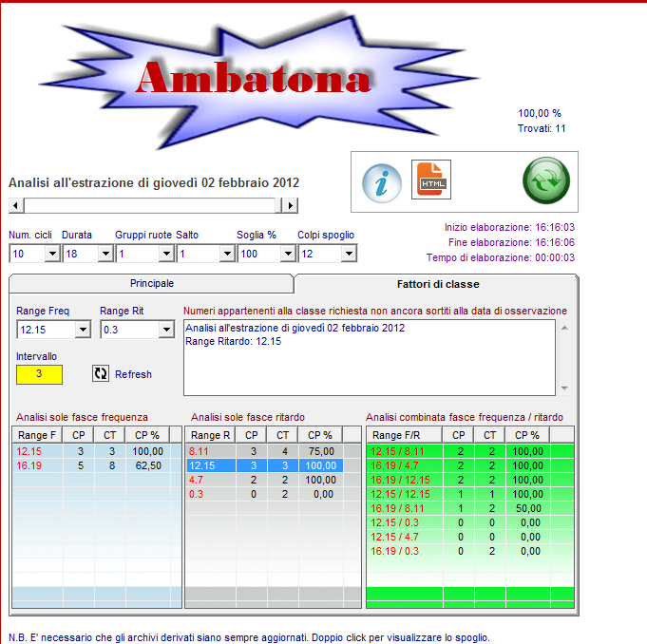
Task: Click the Range F/R column header
Action: point(405,435)
